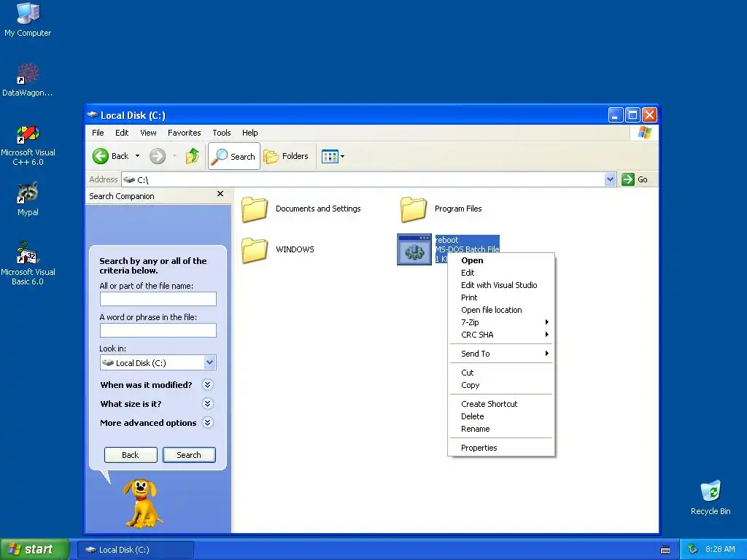Click the Search Companion Back button
Viewport: 747px width, 560px height.
pyautogui.click(x=131, y=455)
